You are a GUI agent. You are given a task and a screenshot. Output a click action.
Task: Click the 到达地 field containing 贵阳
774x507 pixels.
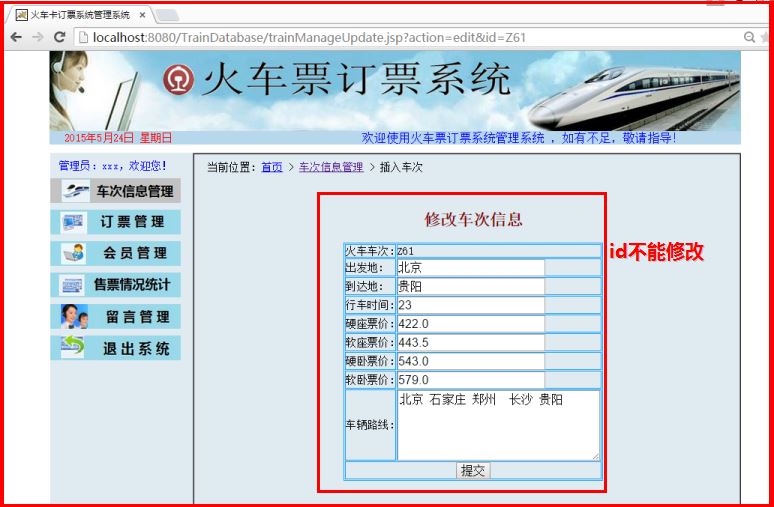click(470, 287)
